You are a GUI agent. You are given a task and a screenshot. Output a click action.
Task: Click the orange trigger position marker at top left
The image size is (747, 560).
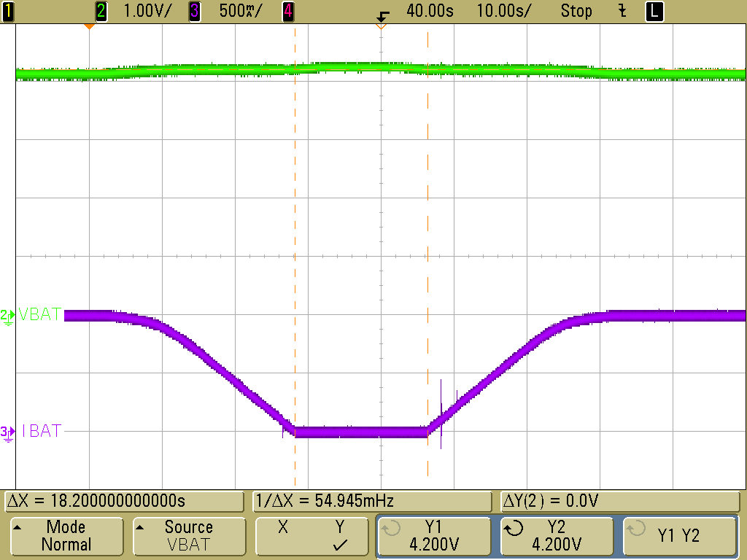(89, 27)
